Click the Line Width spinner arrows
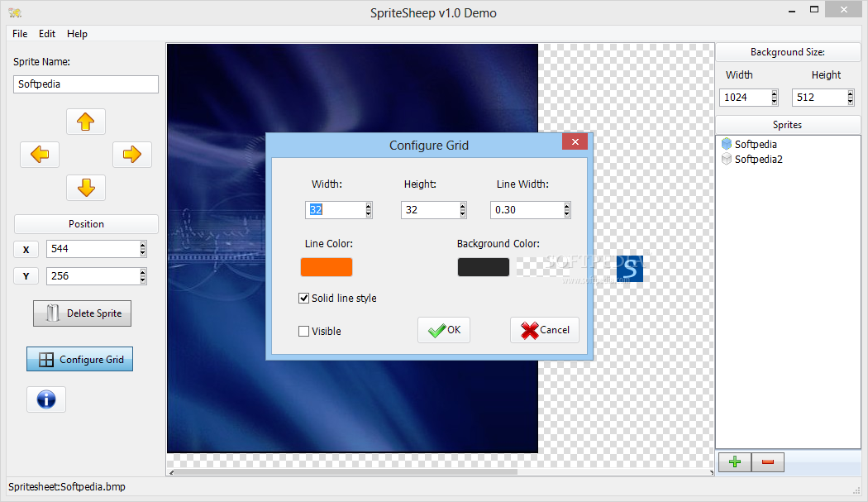The image size is (868, 502). click(x=566, y=210)
